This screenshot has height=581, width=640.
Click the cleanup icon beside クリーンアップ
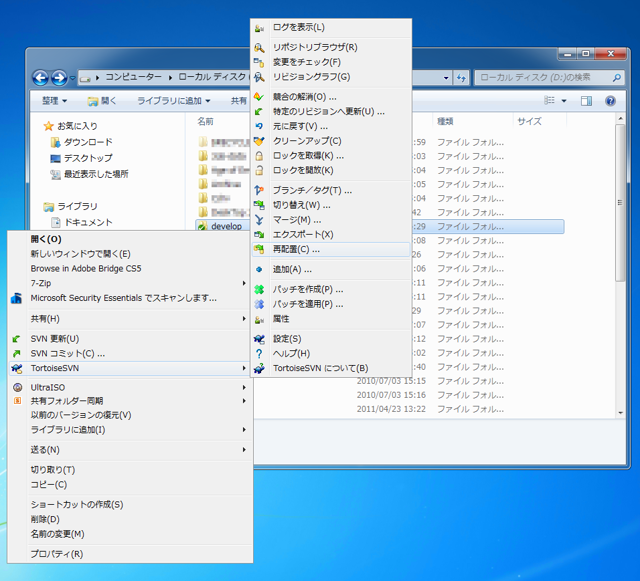pyautogui.click(x=259, y=141)
